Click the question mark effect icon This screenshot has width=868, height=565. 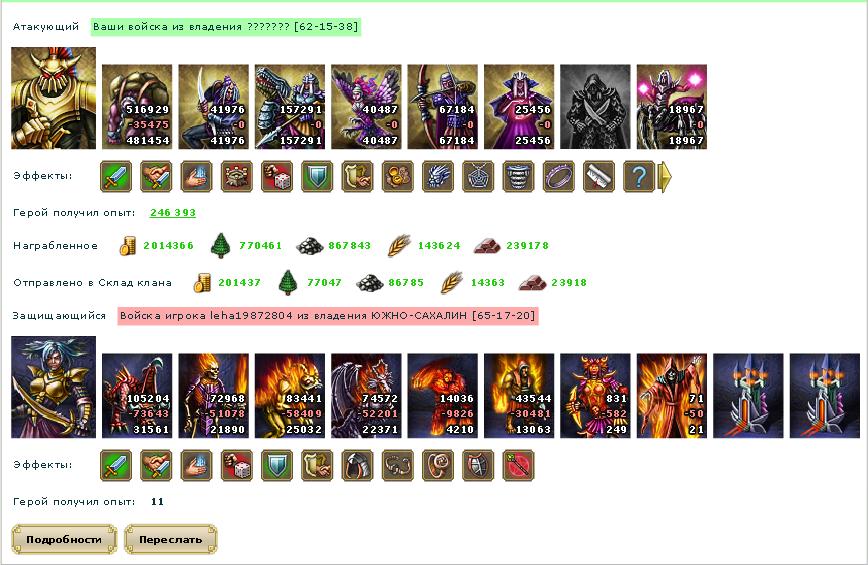click(x=639, y=177)
